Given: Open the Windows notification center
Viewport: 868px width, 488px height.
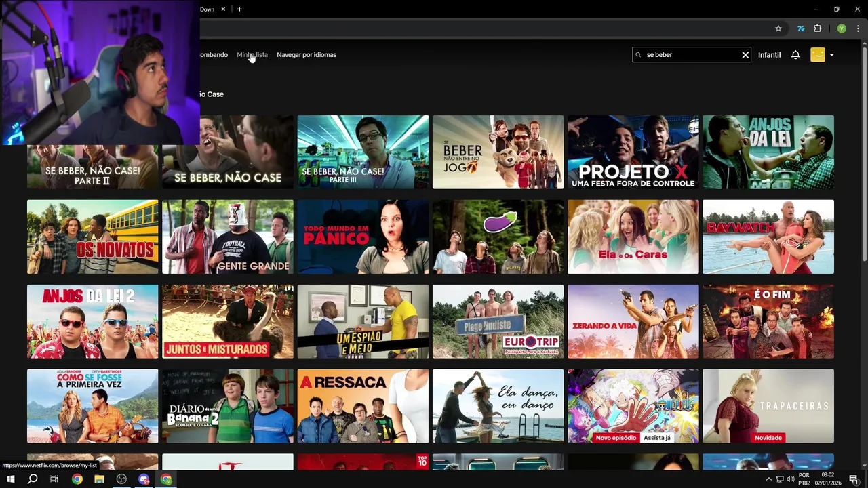Looking at the screenshot, I should point(854,479).
